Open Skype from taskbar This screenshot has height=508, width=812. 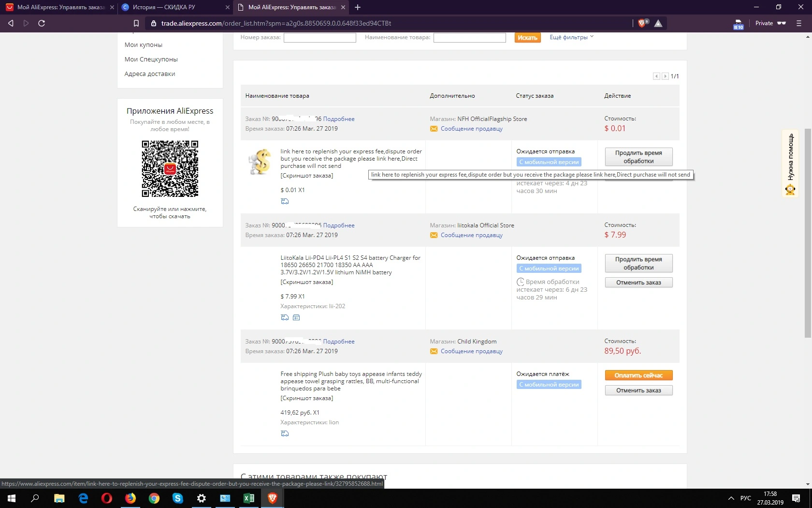coord(178,498)
